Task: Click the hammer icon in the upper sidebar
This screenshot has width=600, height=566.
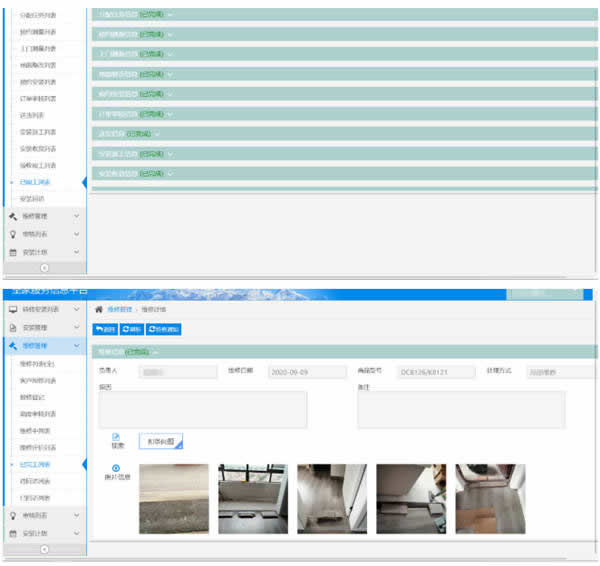Action: tap(13, 217)
